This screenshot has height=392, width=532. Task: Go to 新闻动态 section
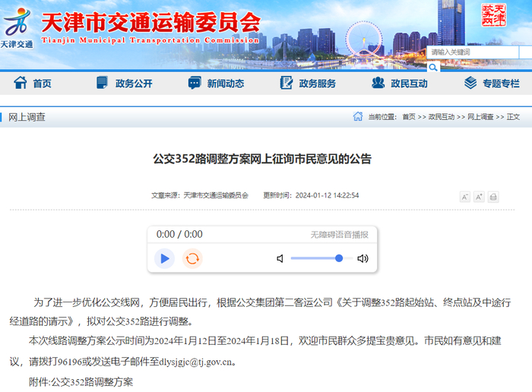tap(216, 83)
